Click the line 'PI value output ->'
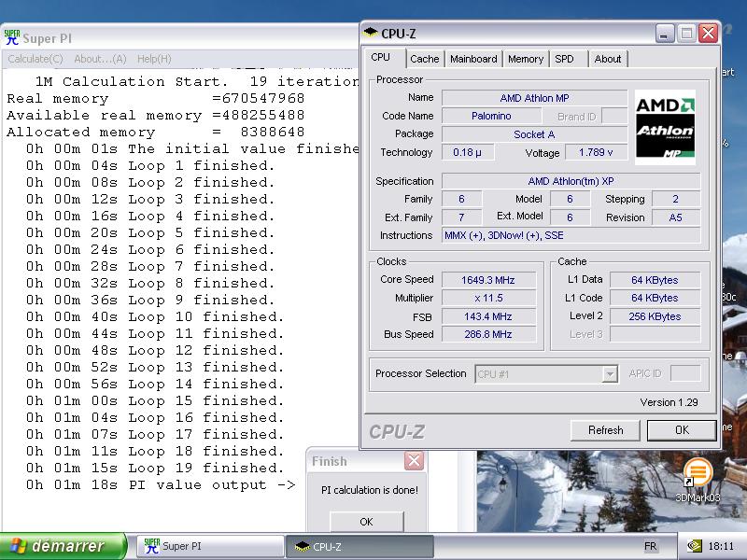This screenshot has height=560, width=747. tap(161, 485)
